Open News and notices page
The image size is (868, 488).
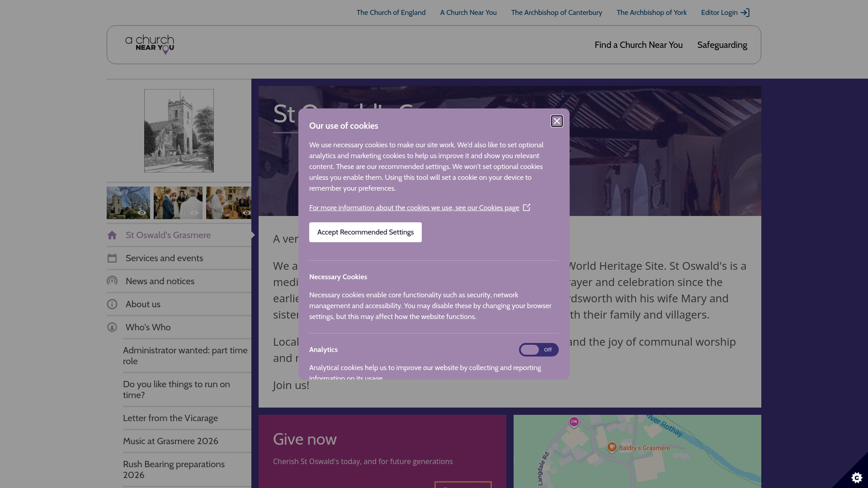[179, 281]
